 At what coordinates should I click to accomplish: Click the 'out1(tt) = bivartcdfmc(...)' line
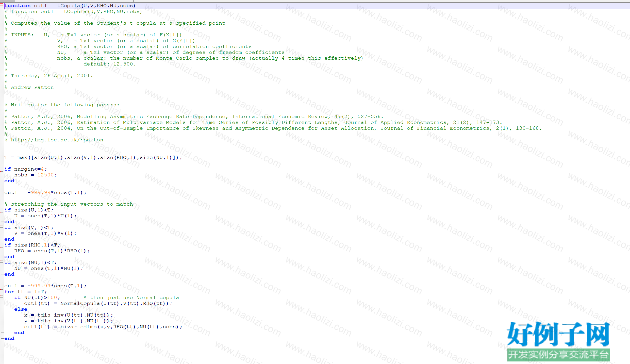click(x=103, y=327)
